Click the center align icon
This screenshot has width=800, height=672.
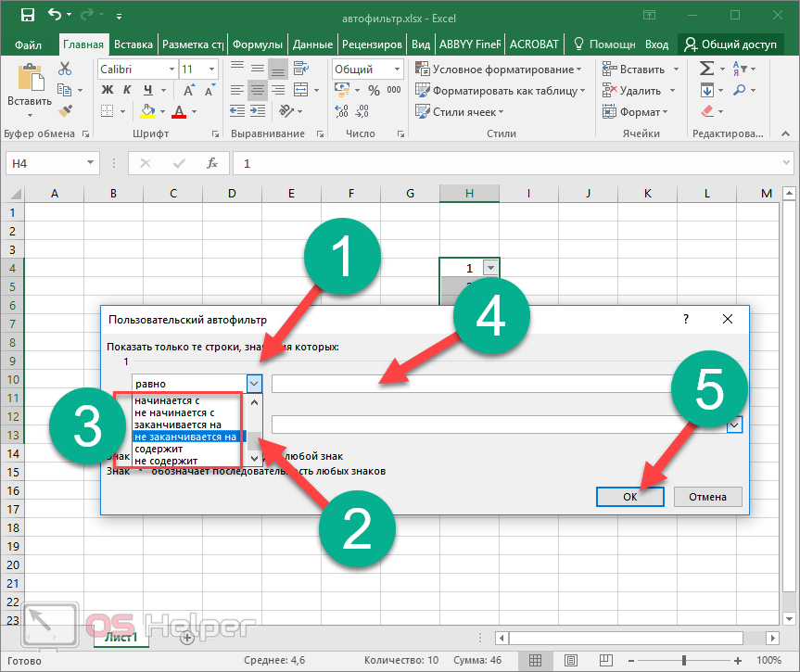tap(257, 90)
